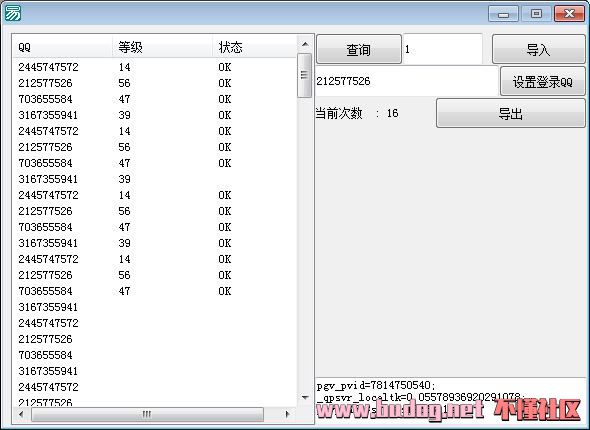Click the horizontal scrollbar thumb under list
This screenshot has width=590, height=430.
(x=148, y=414)
